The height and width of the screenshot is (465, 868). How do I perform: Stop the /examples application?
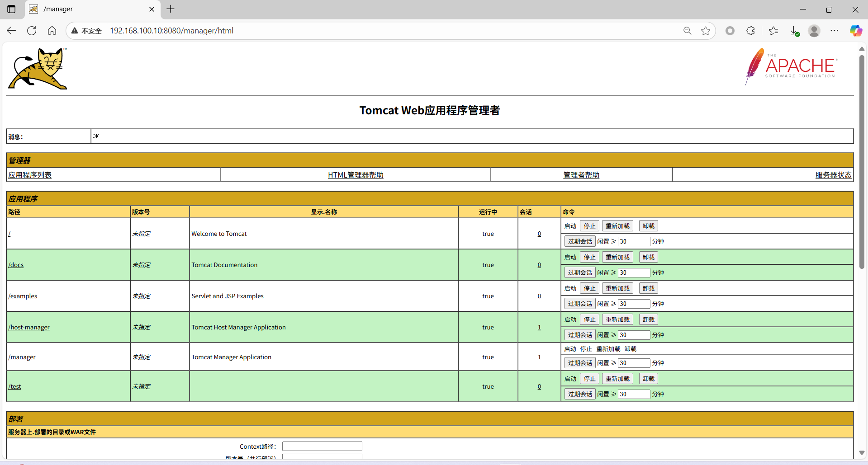(x=589, y=288)
